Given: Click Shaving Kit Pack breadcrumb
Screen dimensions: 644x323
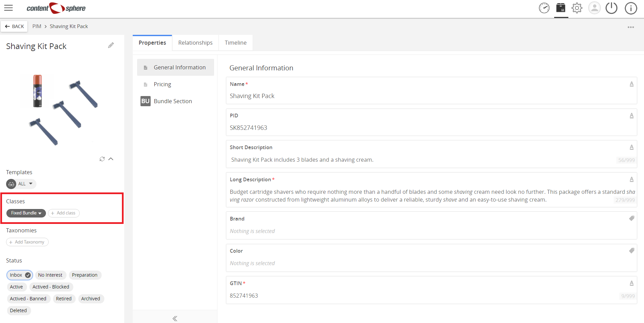Looking at the screenshot, I should tap(69, 26).
